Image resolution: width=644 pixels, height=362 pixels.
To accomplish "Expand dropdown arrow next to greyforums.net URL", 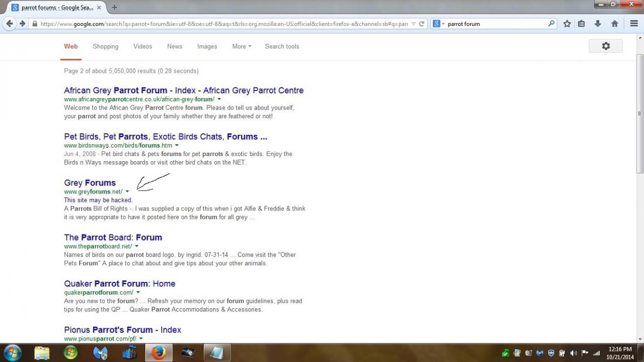I will pos(128,192).
